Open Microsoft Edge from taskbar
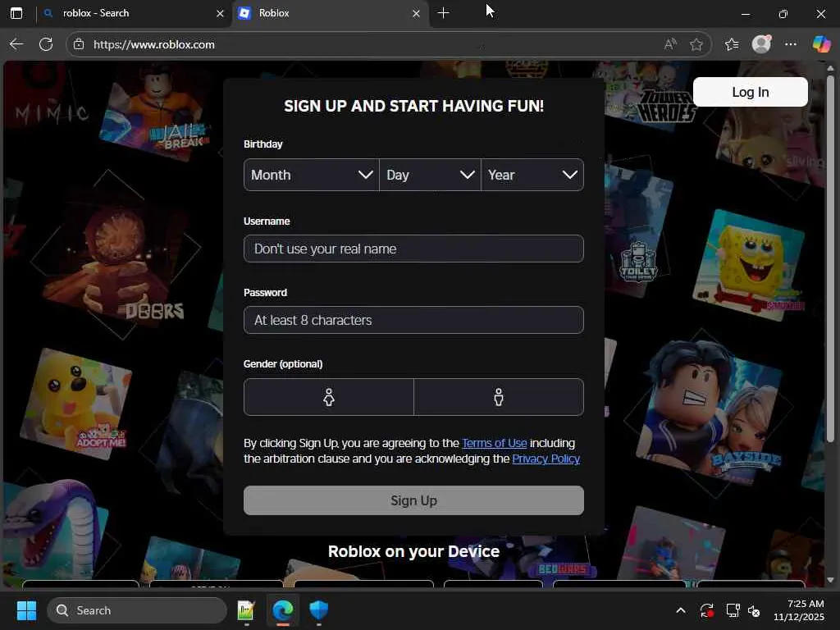This screenshot has height=630, width=840. point(282,610)
